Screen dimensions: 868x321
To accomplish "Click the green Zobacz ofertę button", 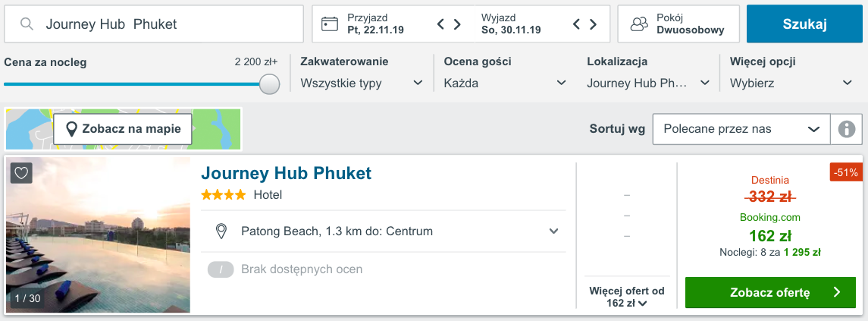I will [x=770, y=293].
